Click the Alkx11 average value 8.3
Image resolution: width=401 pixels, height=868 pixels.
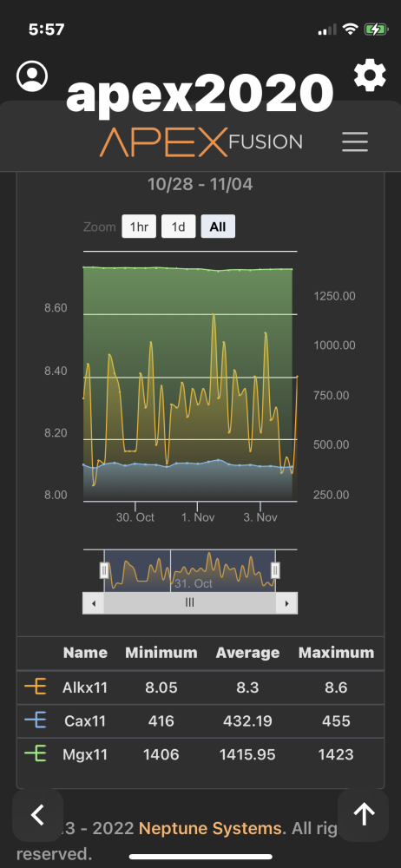coord(247,687)
